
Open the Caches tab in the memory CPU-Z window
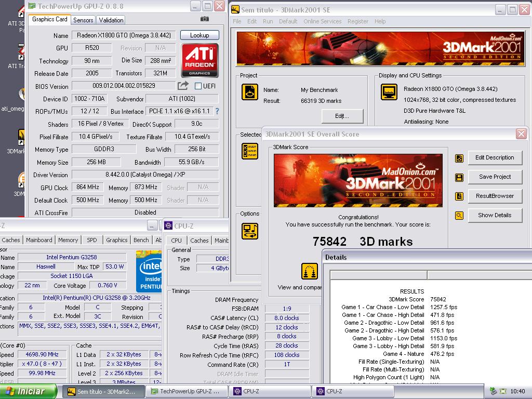[x=199, y=240]
